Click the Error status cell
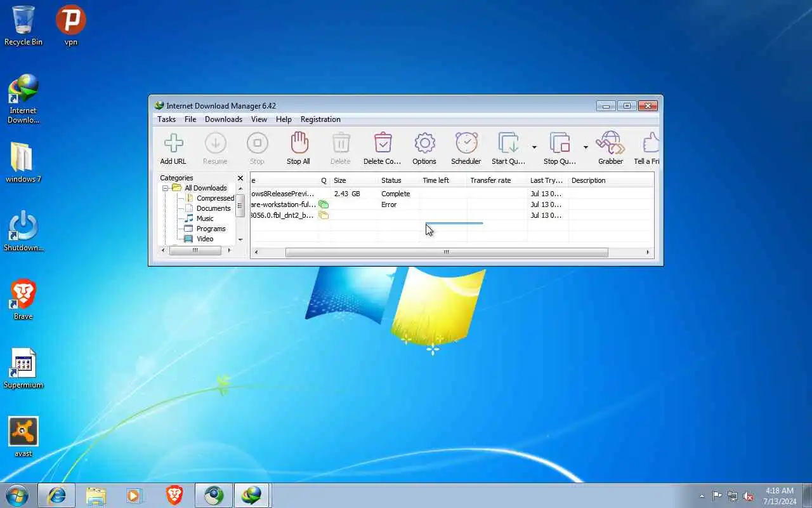Image resolution: width=812 pixels, height=508 pixels. 389,204
